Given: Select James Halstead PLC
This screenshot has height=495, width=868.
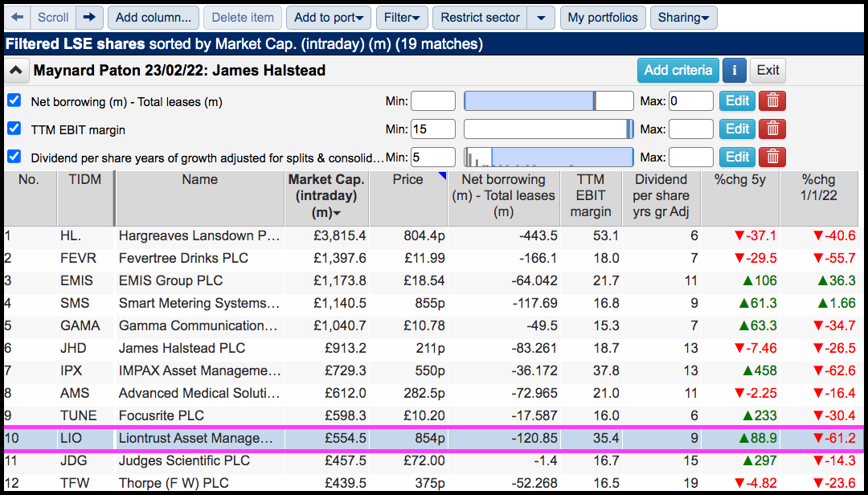Looking at the screenshot, I should (x=182, y=348).
